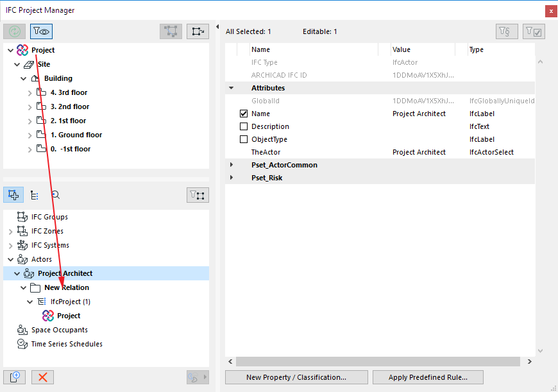Collapse the IfcProject (1) node

(x=30, y=302)
